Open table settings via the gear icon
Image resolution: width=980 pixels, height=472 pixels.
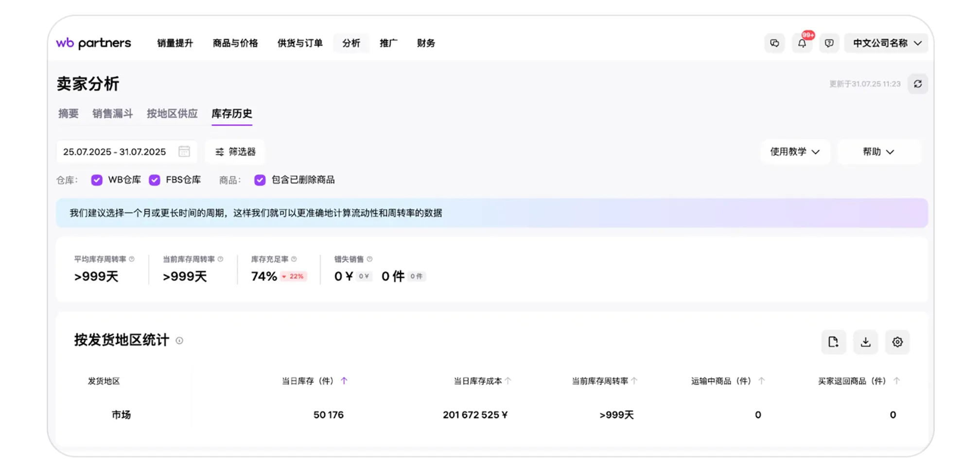point(897,342)
